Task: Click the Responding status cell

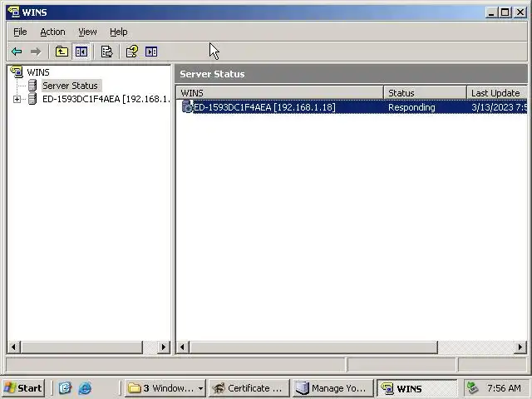Action: coord(411,107)
